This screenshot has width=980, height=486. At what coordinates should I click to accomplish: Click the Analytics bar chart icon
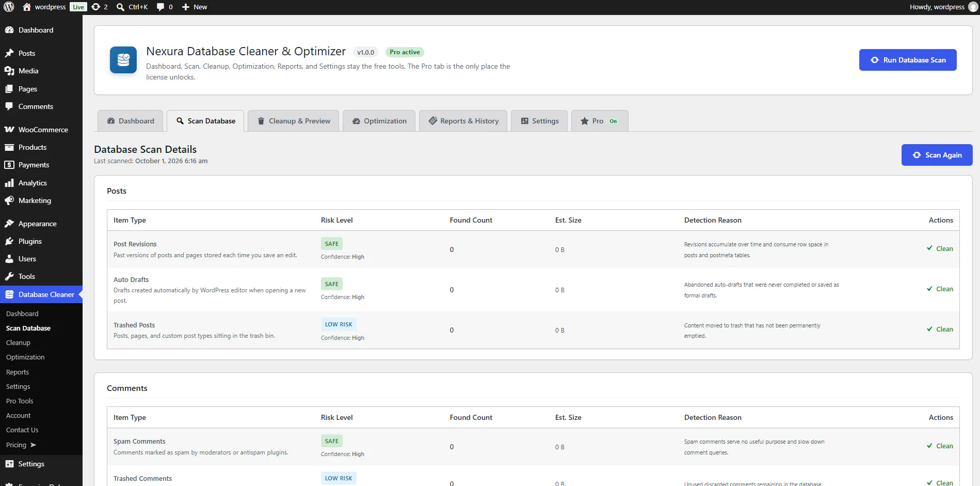9,183
